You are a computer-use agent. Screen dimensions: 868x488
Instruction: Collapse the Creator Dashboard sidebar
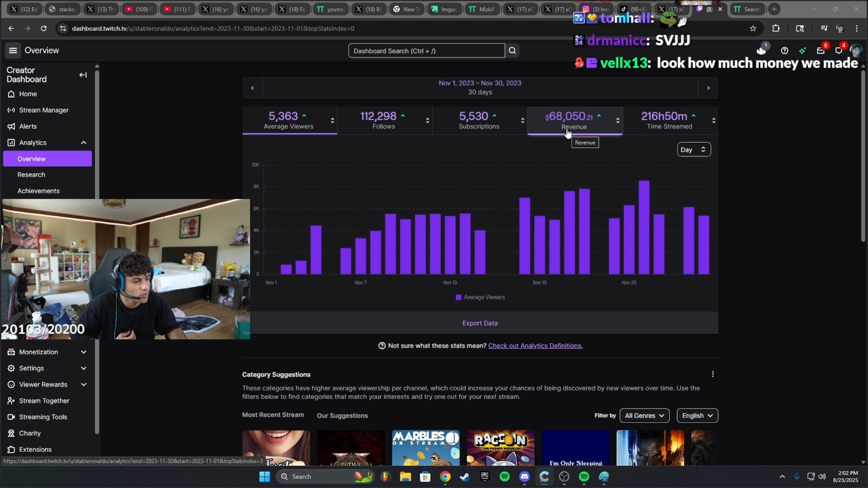(x=83, y=75)
